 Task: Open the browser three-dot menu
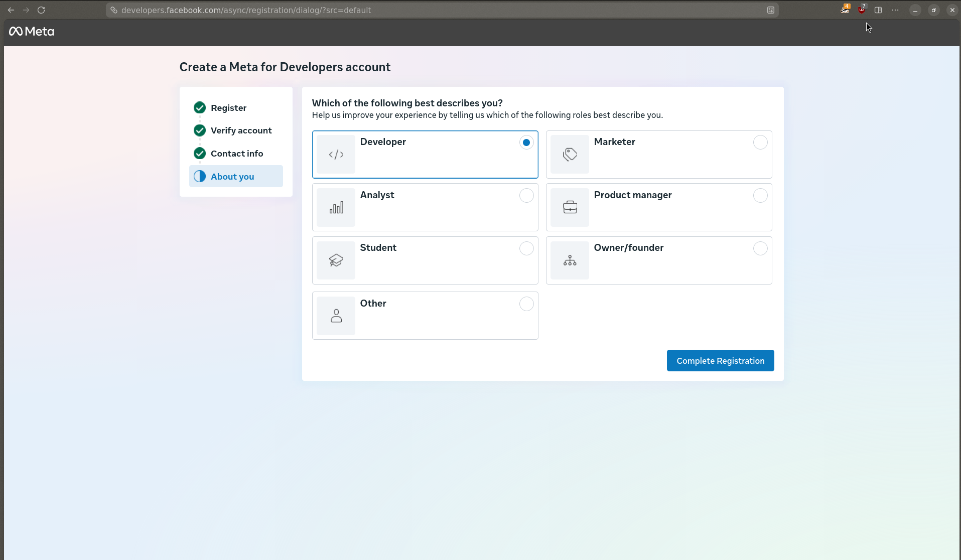(895, 10)
